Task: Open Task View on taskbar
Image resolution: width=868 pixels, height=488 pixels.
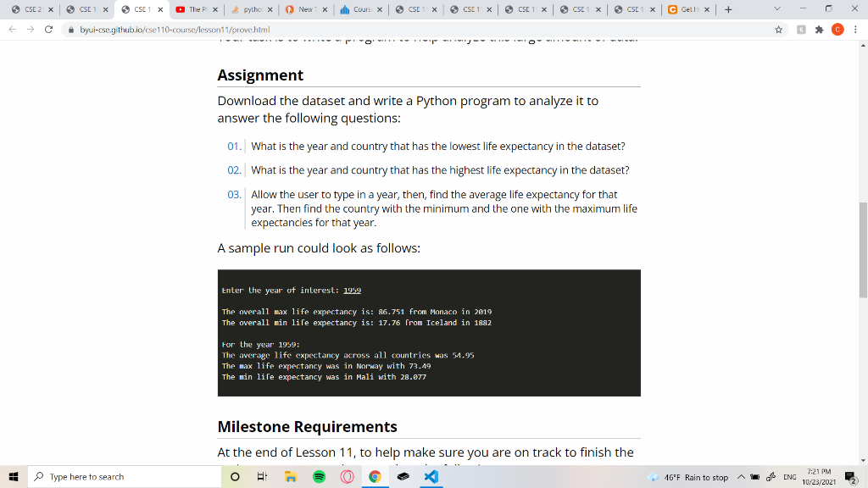Action: point(262,476)
